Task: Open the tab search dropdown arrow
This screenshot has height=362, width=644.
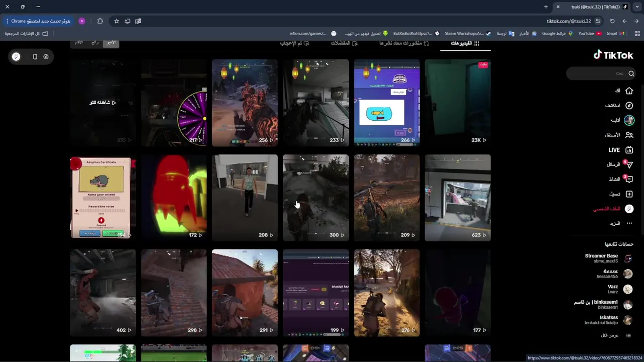Action: point(637,7)
